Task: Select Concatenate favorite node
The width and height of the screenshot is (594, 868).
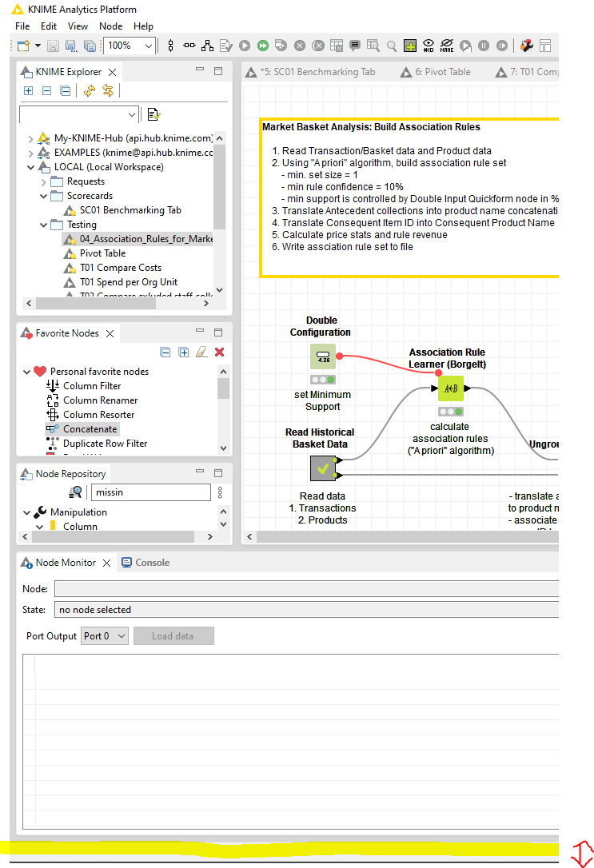Action: (90, 429)
